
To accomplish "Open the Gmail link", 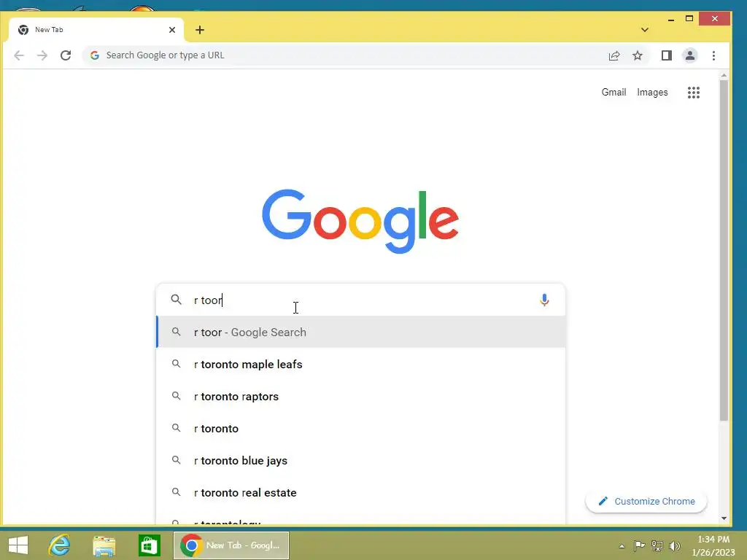I will (x=614, y=92).
